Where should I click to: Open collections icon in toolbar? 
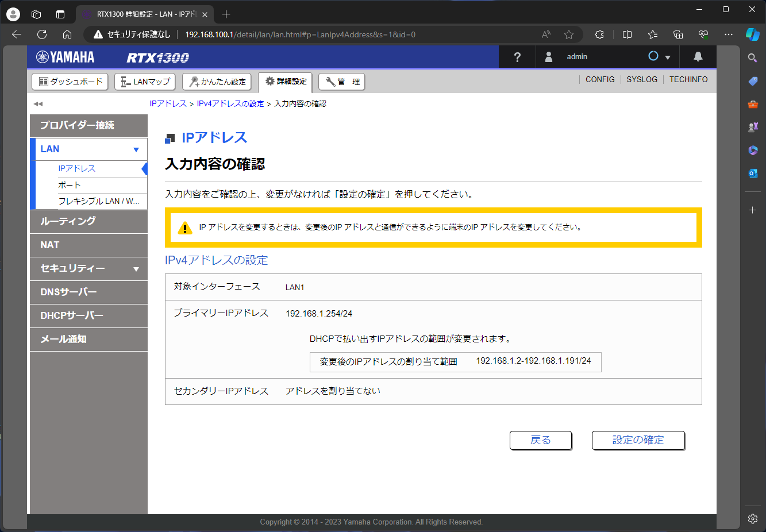point(678,34)
